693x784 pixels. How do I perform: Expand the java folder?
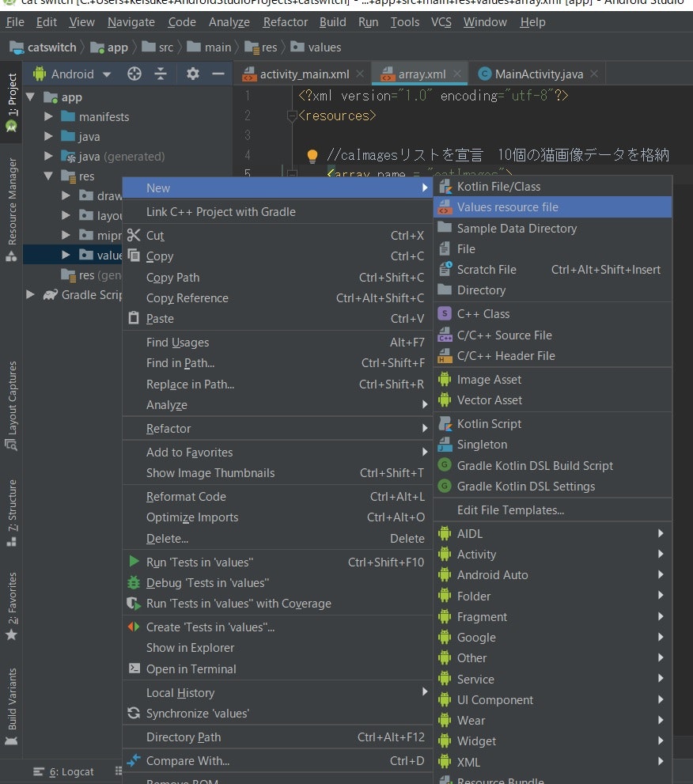coord(48,136)
